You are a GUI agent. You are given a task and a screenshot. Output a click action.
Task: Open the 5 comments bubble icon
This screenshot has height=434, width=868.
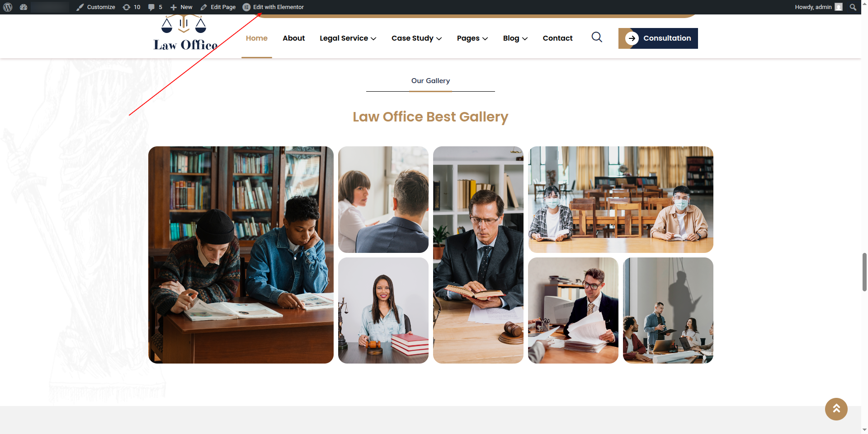151,7
